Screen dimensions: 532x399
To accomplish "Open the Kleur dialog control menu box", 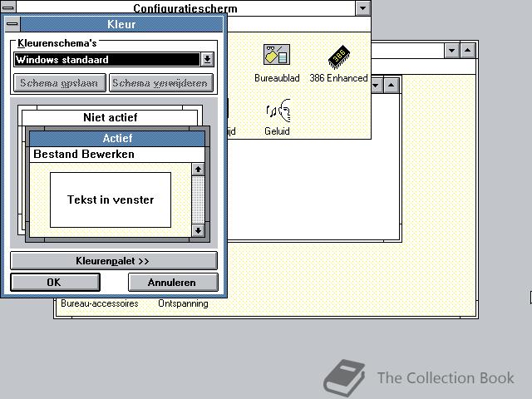I will (x=12, y=24).
